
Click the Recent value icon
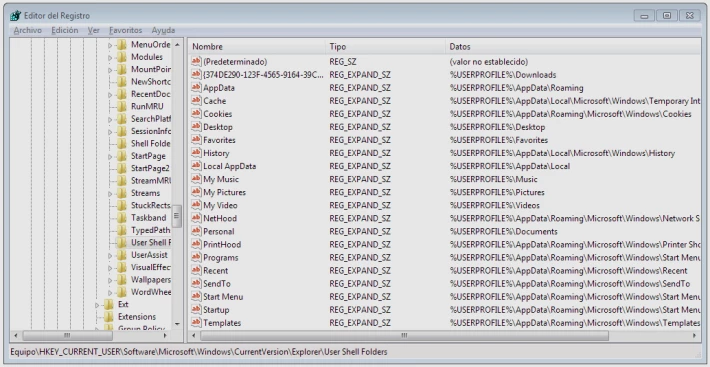click(196, 271)
